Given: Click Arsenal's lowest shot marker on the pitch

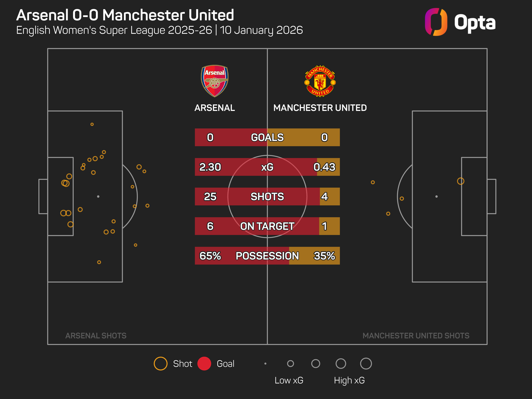Looking at the screenshot, I should pyautogui.click(x=99, y=262).
